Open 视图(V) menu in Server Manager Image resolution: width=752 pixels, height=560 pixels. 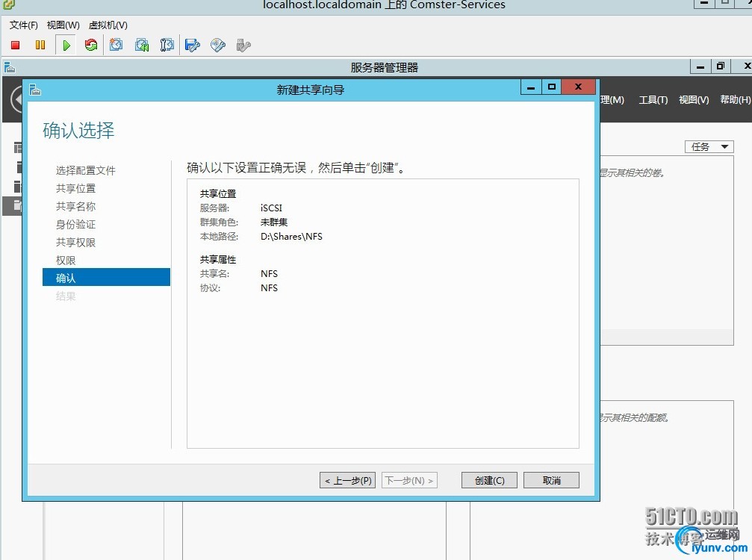pos(694,100)
